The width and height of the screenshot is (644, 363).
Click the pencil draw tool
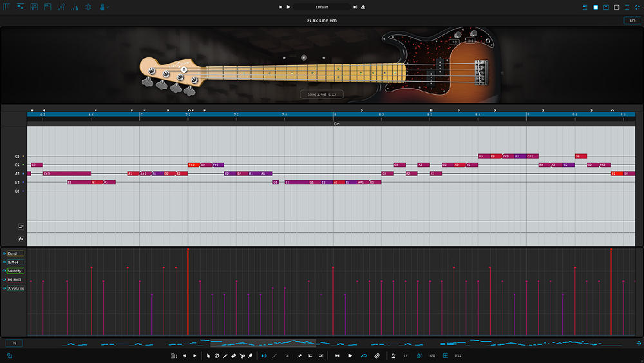pyautogui.click(x=225, y=356)
